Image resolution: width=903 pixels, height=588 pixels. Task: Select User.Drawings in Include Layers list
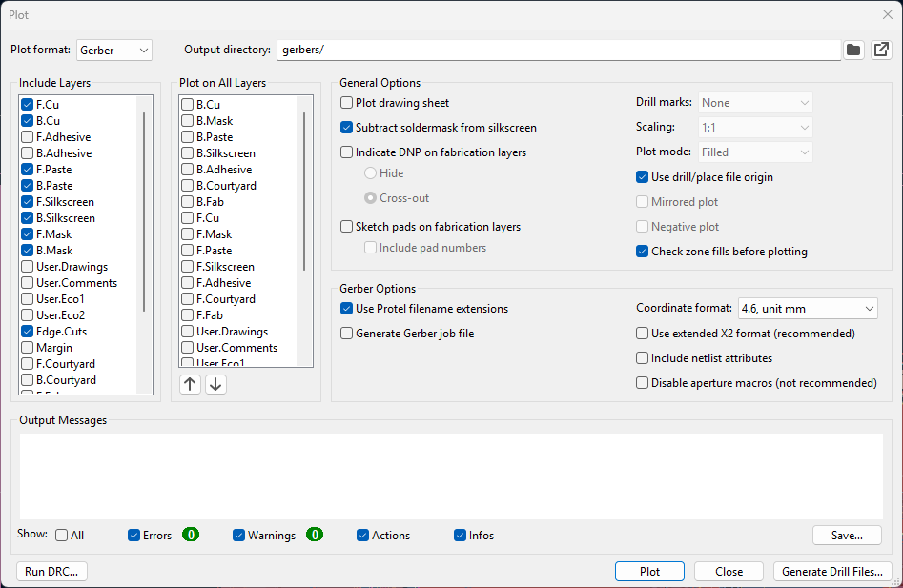(x=28, y=267)
